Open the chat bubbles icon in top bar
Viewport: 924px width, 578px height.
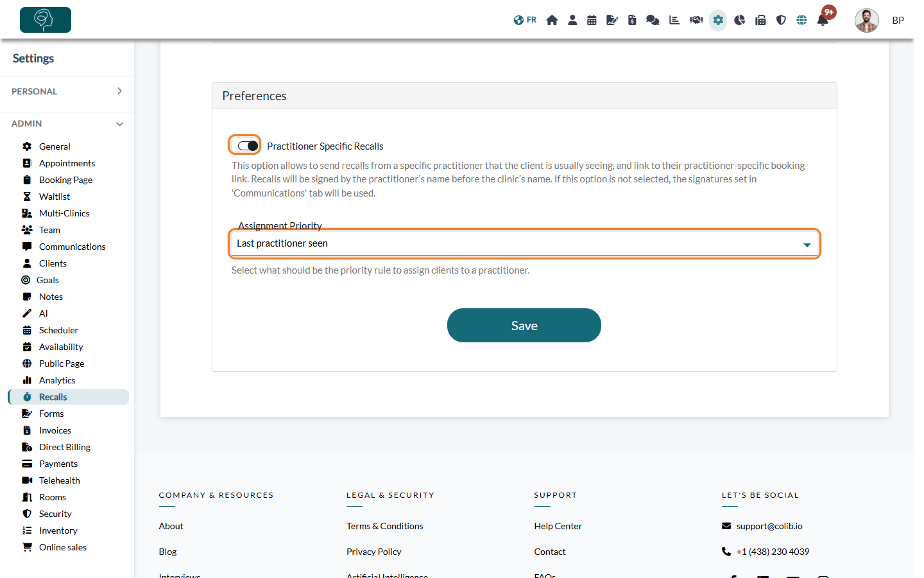click(653, 20)
